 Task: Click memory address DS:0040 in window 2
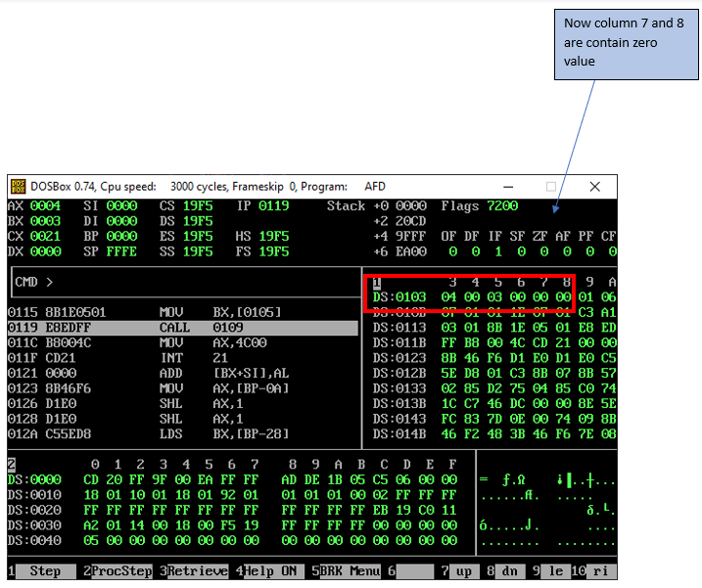34,541
